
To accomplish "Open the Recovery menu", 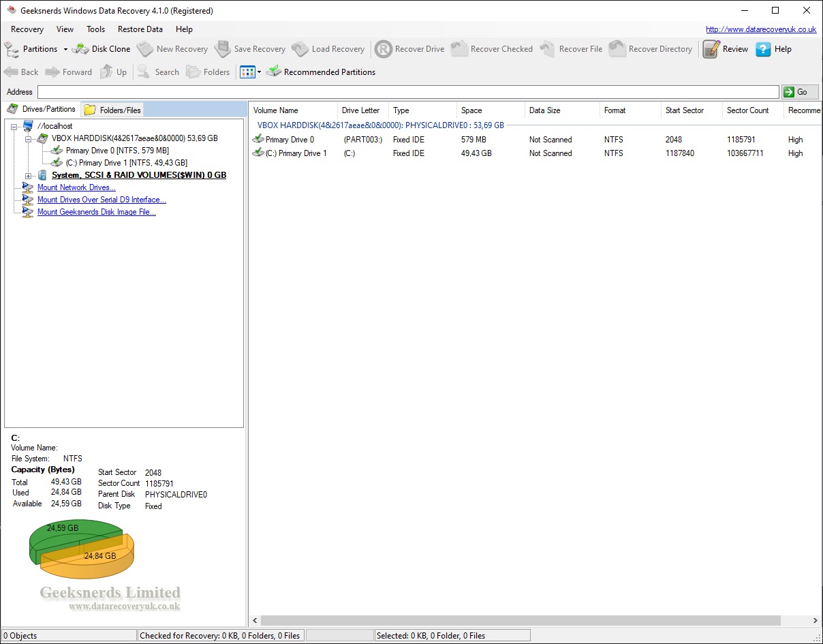I will pos(27,29).
